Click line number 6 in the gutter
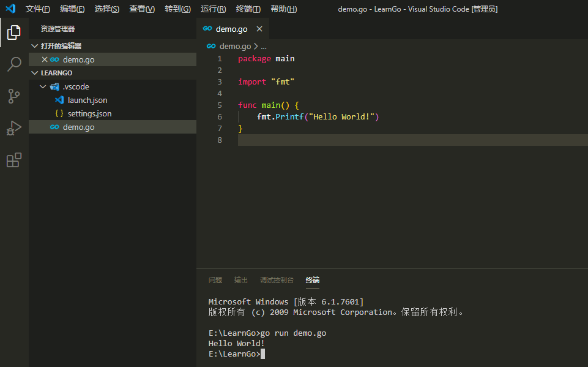 coord(220,117)
